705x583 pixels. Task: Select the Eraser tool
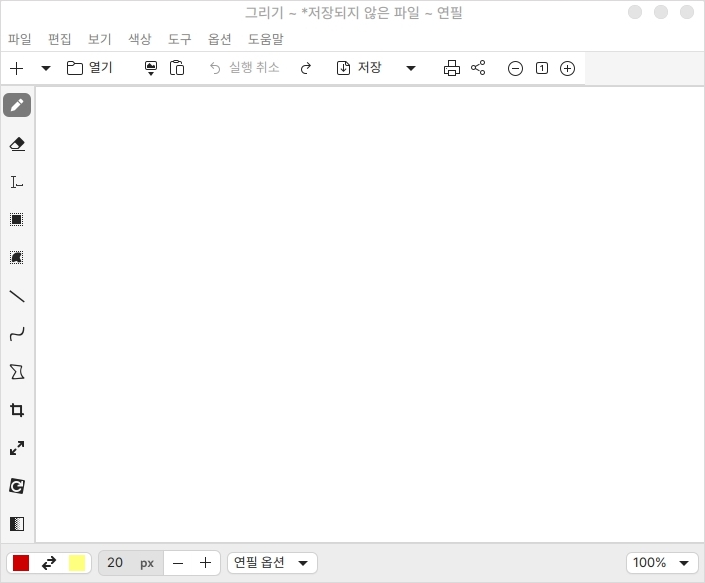17,144
